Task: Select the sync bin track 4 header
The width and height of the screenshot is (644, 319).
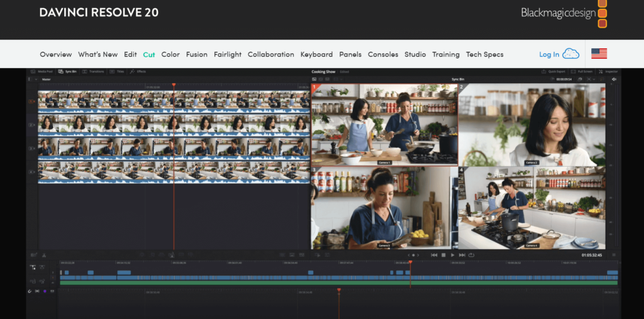Action: point(31,171)
